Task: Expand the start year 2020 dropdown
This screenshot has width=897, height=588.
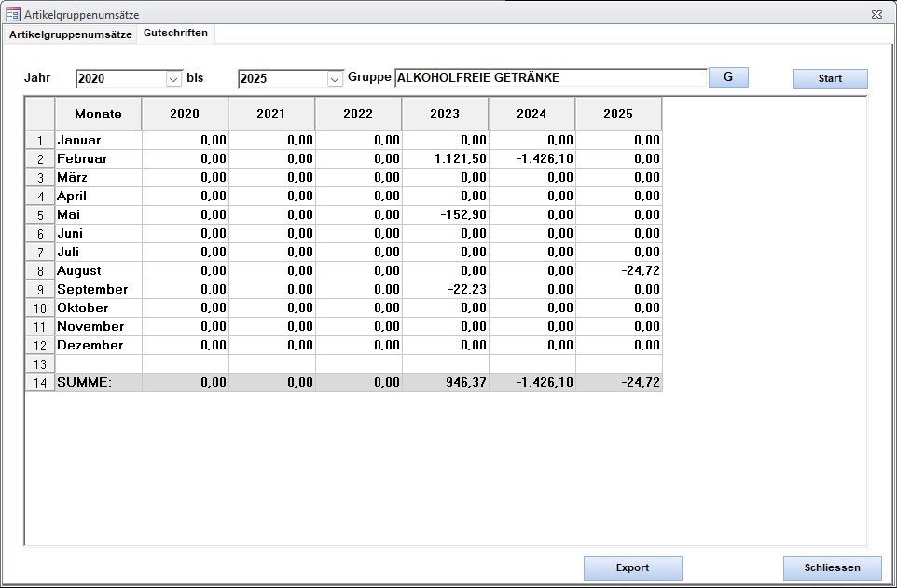Action: point(172,79)
